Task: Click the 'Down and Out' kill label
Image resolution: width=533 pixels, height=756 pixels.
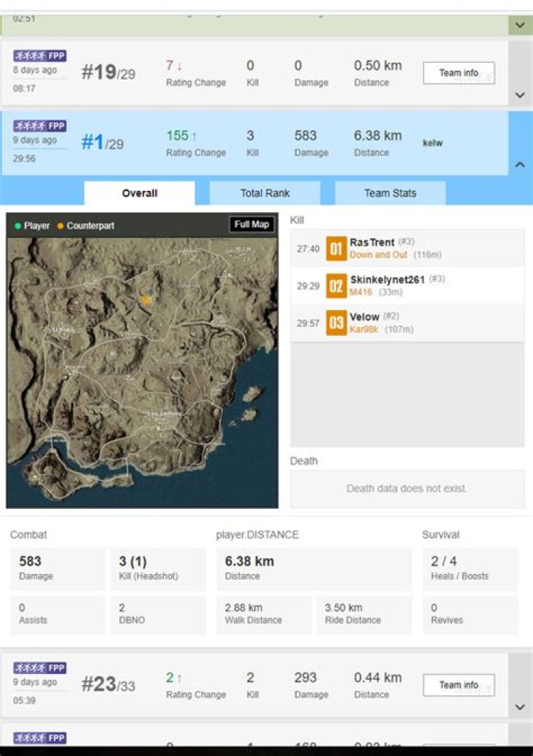Action: pyautogui.click(x=378, y=254)
